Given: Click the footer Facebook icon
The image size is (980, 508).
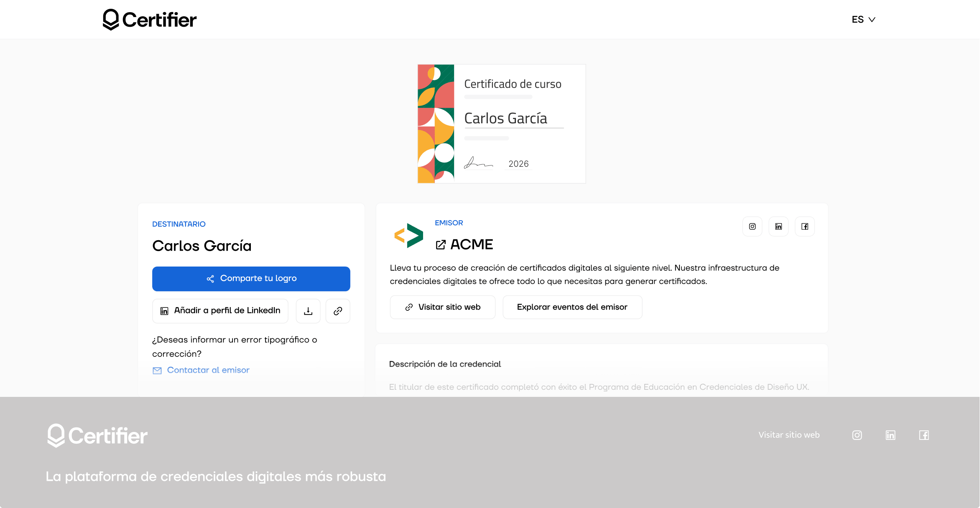Looking at the screenshot, I should [924, 435].
